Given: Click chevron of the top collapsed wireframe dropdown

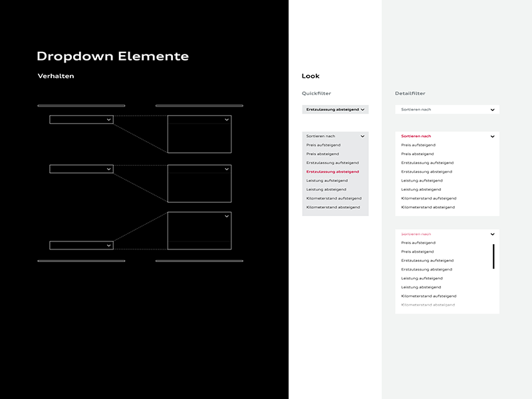Looking at the screenshot, I should coord(108,120).
